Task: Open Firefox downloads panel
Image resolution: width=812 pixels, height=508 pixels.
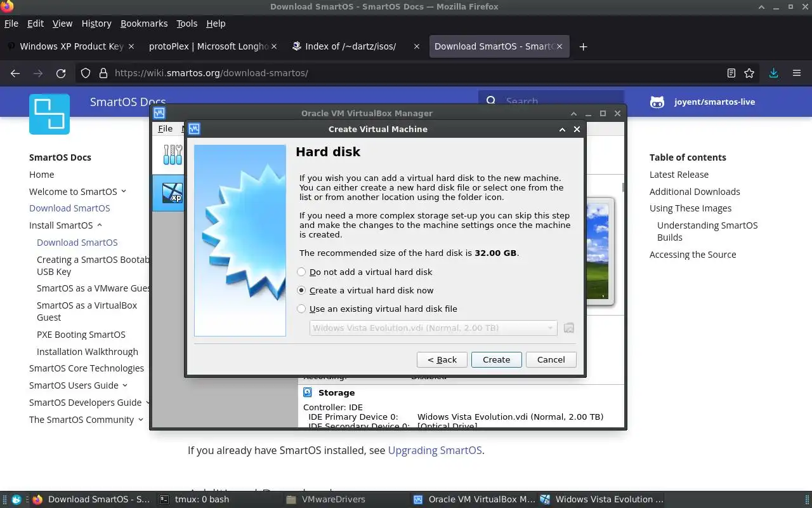Action: [774, 73]
